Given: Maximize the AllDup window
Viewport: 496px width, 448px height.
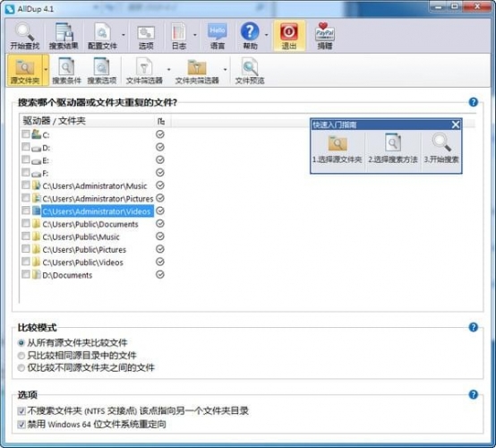Looking at the screenshot, I should (x=455, y=6).
